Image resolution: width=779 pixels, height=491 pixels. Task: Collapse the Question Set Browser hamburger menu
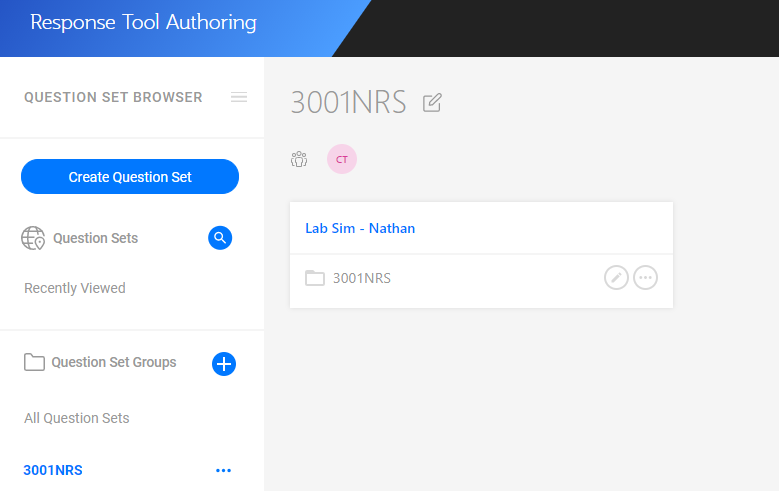click(238, 97)
